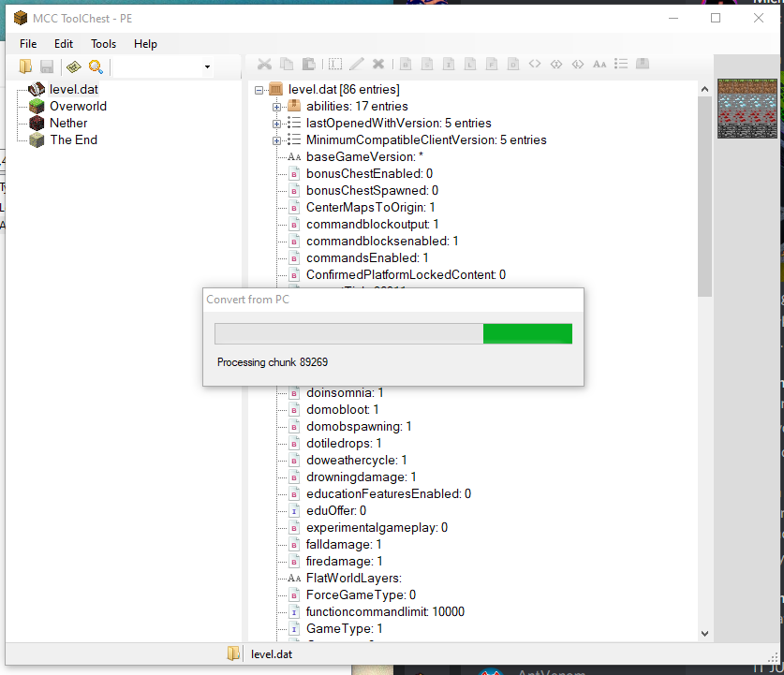Select commandblocksenabled: 1 entry
784x675 pixels.
coord(382,242)
